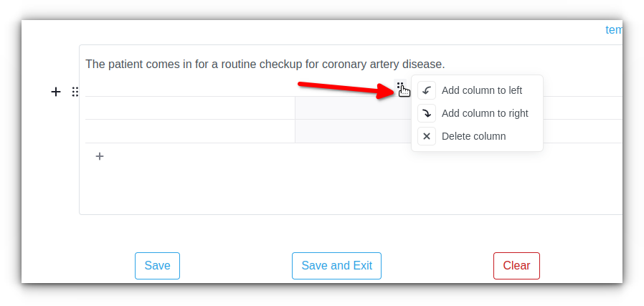Image resolution: width=644 pixels, height=306 pixels.
Task: Click the plus icon left of the block
Action: click(x=56, y=92)
